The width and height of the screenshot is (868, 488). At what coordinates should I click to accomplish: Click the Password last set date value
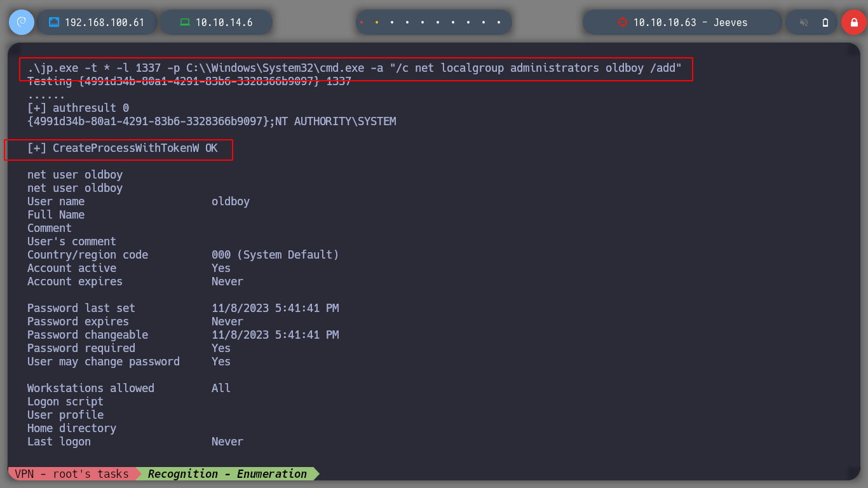click(x=275, y=308)
